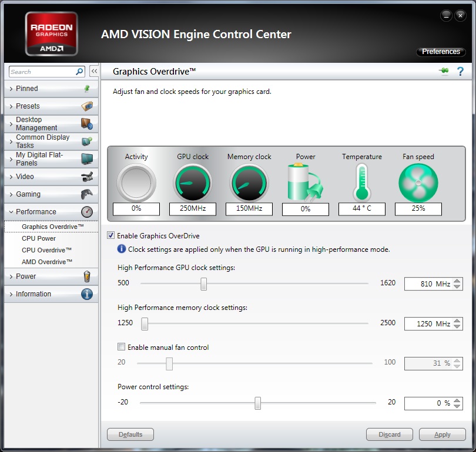476x452 pixels.
Task: Click the Presets icon in the sidebar
Action: (x=87, y=106)
